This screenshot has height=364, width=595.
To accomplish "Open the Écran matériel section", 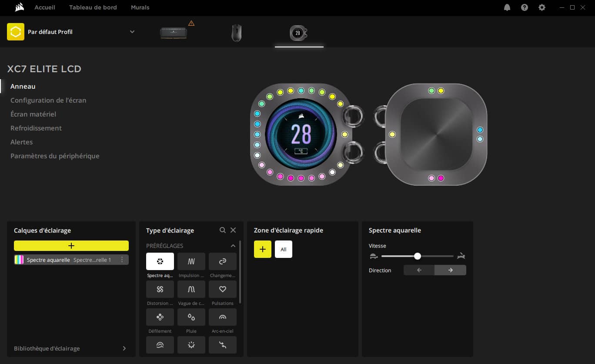I will 33,114.
